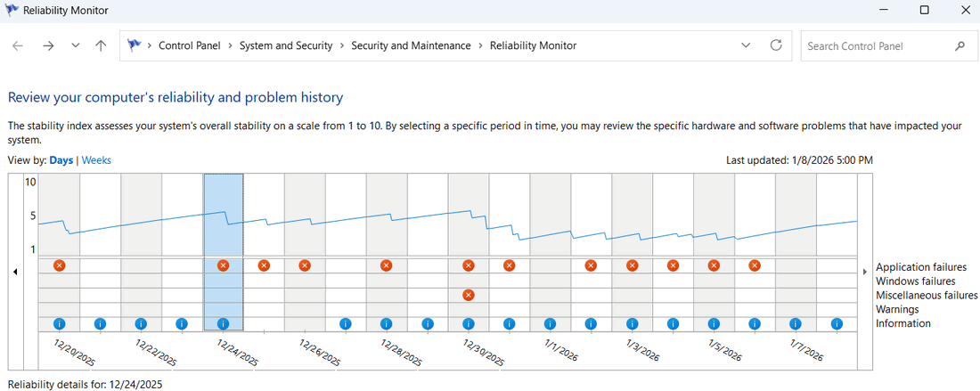Select the application failure icon for 12/26/2025
The height and width of the screenshot is (391, 980).
click(305, 265)
